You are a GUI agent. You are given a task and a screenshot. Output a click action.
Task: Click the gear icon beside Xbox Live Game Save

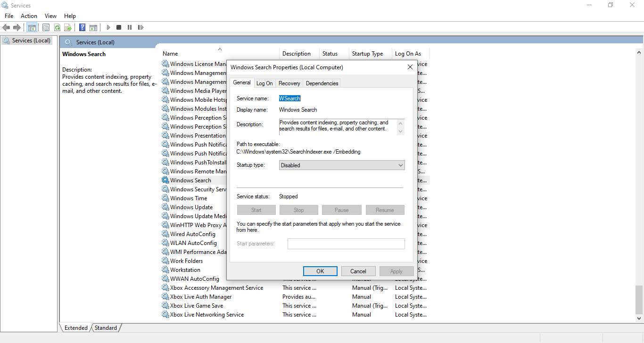tap(165, 306)
